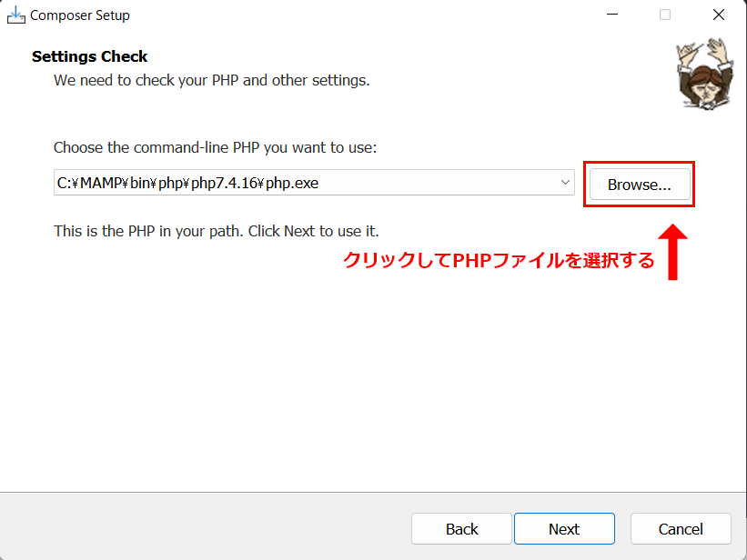Close the Composer Setup window
The height and width of the screenshot is (560, 747).
tap(719, 15)
